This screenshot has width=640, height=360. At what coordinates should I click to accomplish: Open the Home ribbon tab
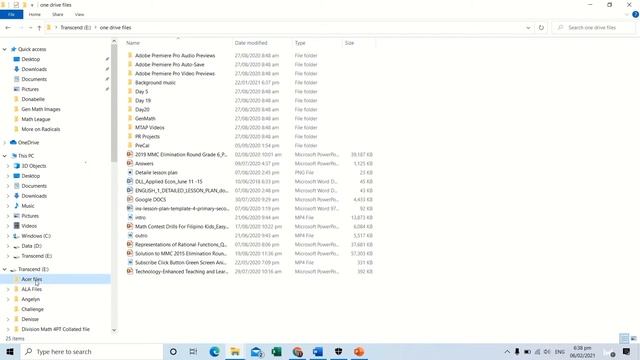[x=35, y=14]
